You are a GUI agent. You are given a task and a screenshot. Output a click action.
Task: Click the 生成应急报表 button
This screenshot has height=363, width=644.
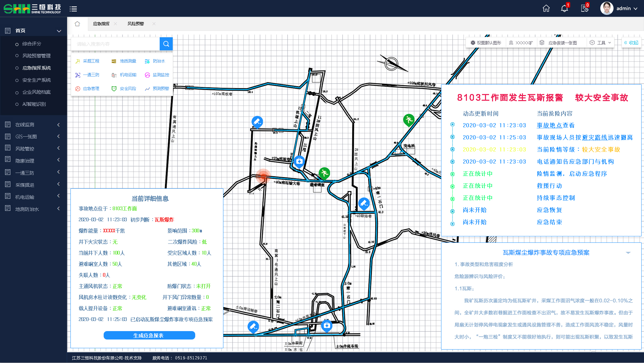point(149,335)
